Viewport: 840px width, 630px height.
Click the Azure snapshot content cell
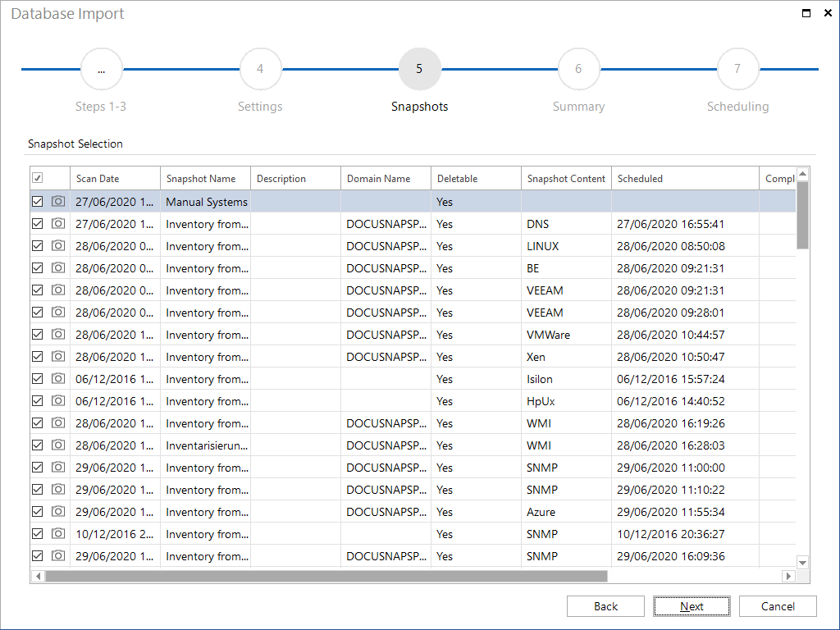(566, 512)
